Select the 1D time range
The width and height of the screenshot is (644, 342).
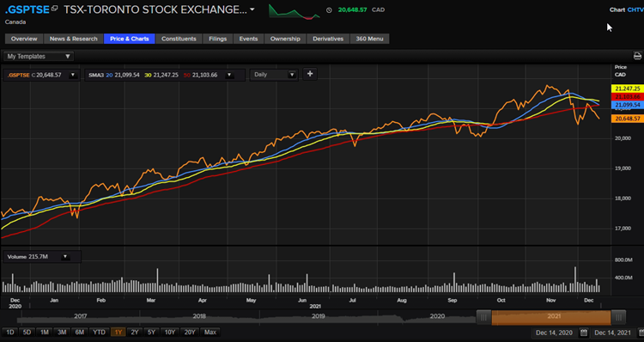click(9, 333)
